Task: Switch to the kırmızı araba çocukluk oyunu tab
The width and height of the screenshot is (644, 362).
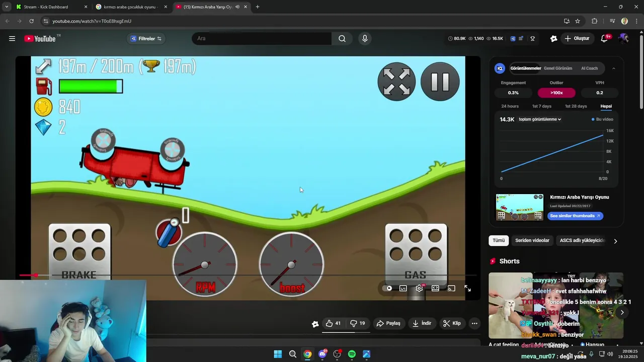Action: point(131,7)
